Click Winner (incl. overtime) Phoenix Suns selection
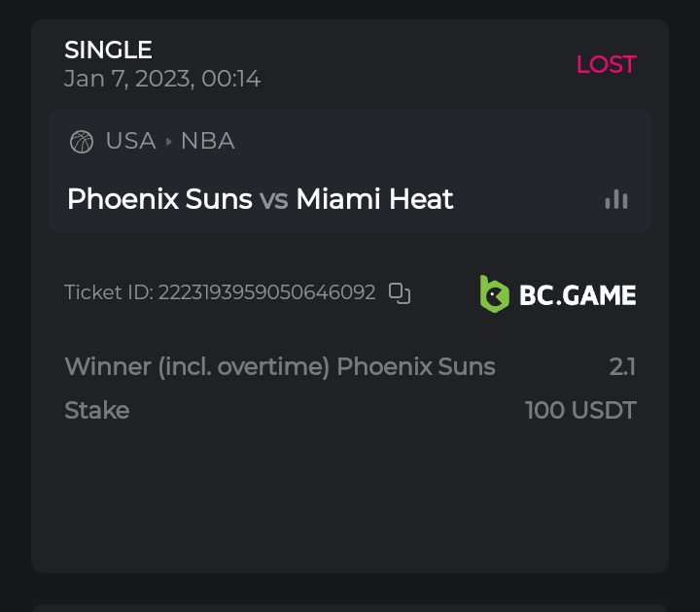The height and width of the screenshot is (612, 700). click(280, 367)
